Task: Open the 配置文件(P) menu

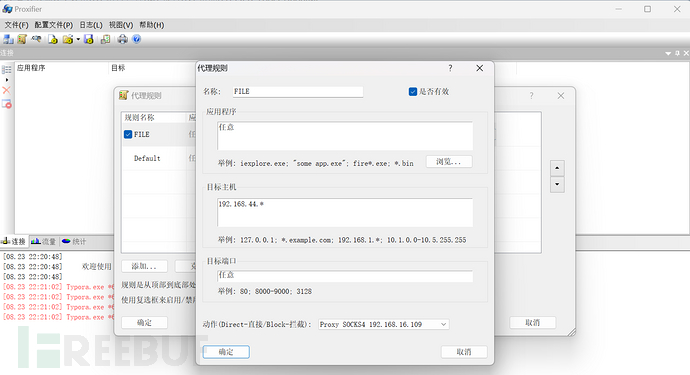Action: (54, 25)
